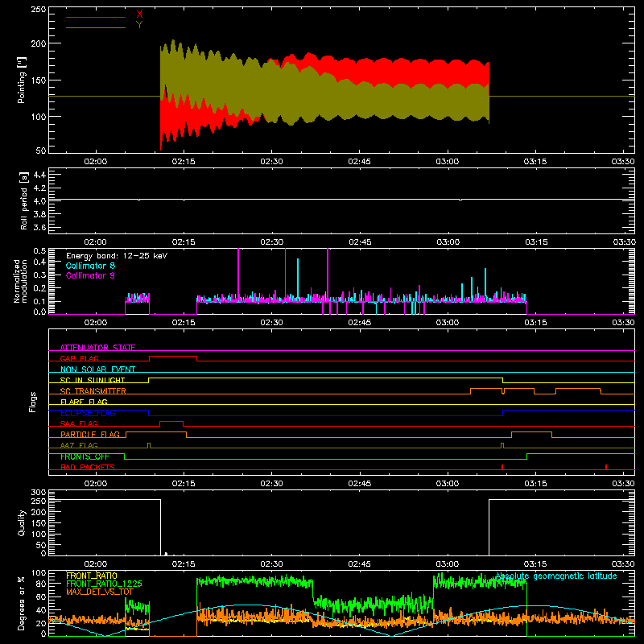This screenshot has height=644, width=644.
Task: Click the Roll period [s] axis title
Action: pos(24,200)
